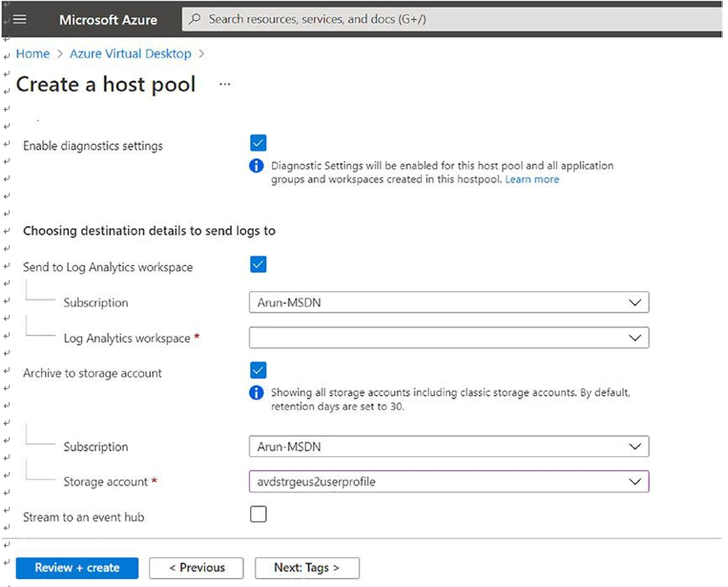Click the Stream to an event hub label
Viewport: 728px width, 587px height.
(x=84, y=517)
